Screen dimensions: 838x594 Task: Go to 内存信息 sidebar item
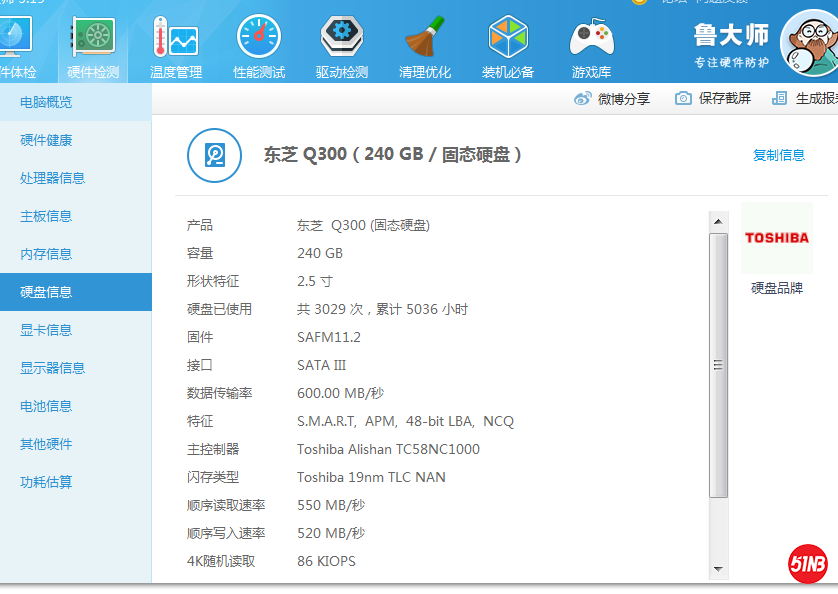46,254
